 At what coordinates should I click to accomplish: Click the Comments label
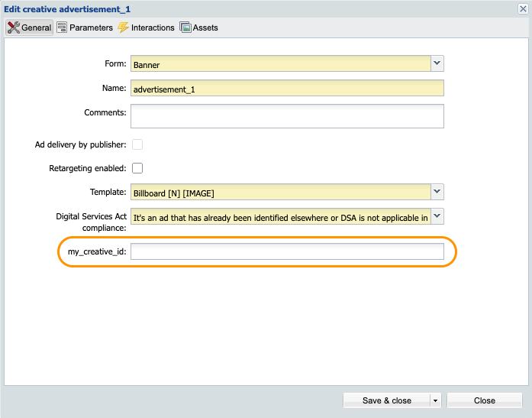coord(105,112)
